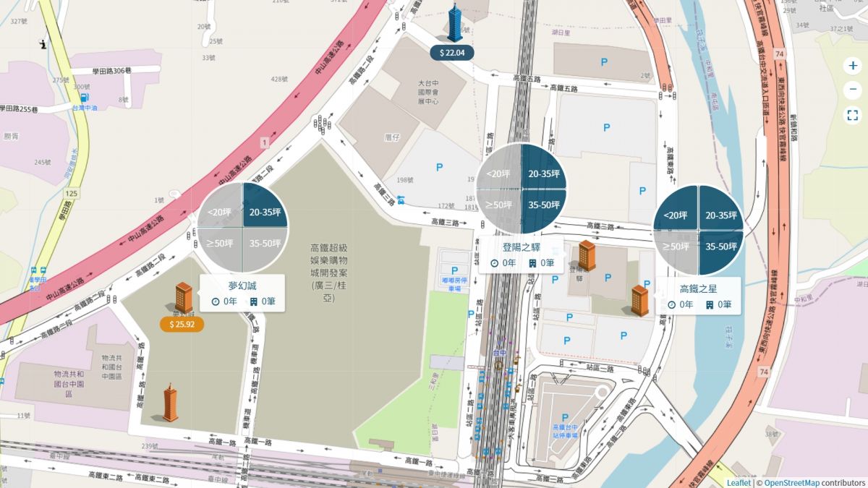Image resolution: width=868 pixels, height=488 pixels.
Task: Click the building count icon in 登陽之驛 card
Action: point(533,264)
